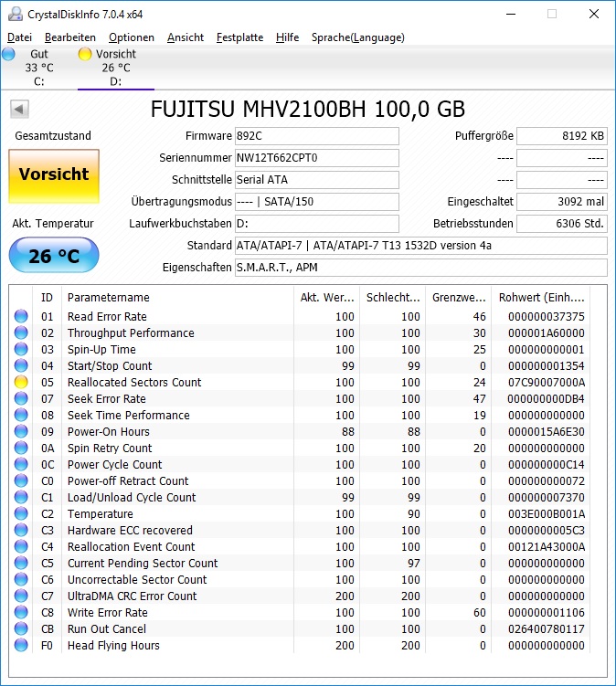The image size is (616, 686).
Task: Click the previous disk arrow button
Action: click(x=19, y=109)
